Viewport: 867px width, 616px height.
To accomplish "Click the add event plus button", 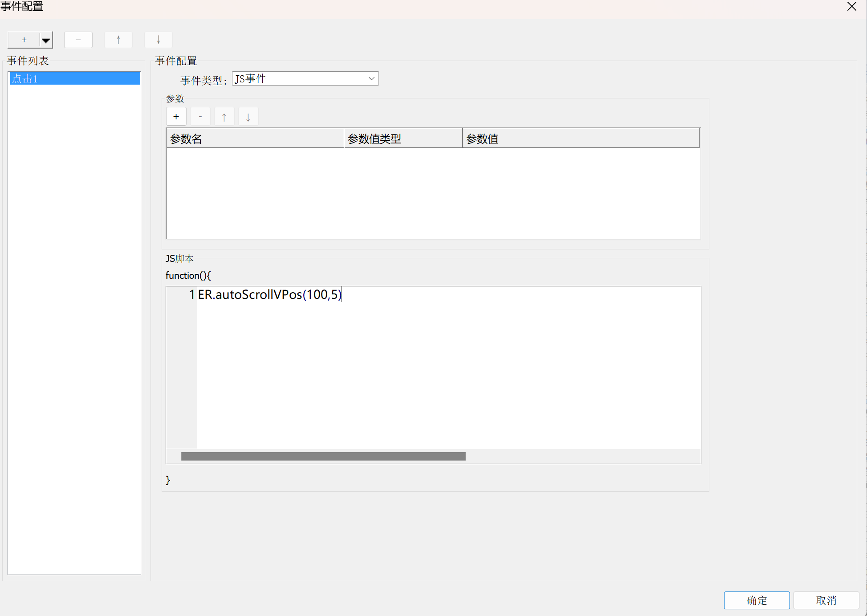I will [24, 40].
